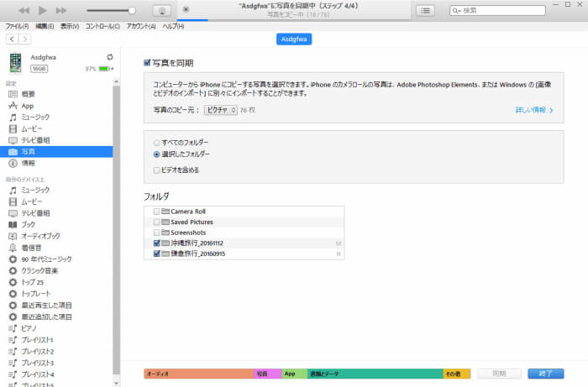Go back with the left arrow

pos(12,39)
